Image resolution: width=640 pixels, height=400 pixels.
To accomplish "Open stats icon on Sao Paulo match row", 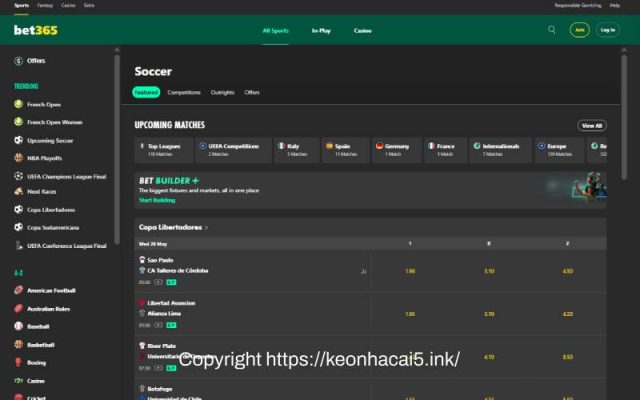I will coord(363,271).
